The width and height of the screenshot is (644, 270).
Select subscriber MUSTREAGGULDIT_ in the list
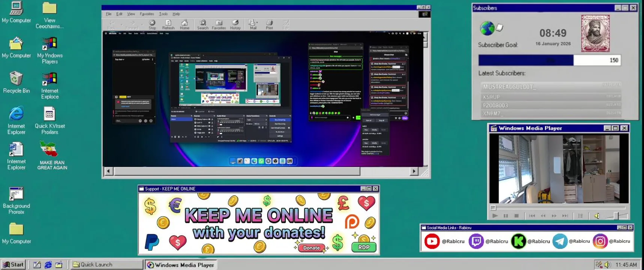(550, 87)
